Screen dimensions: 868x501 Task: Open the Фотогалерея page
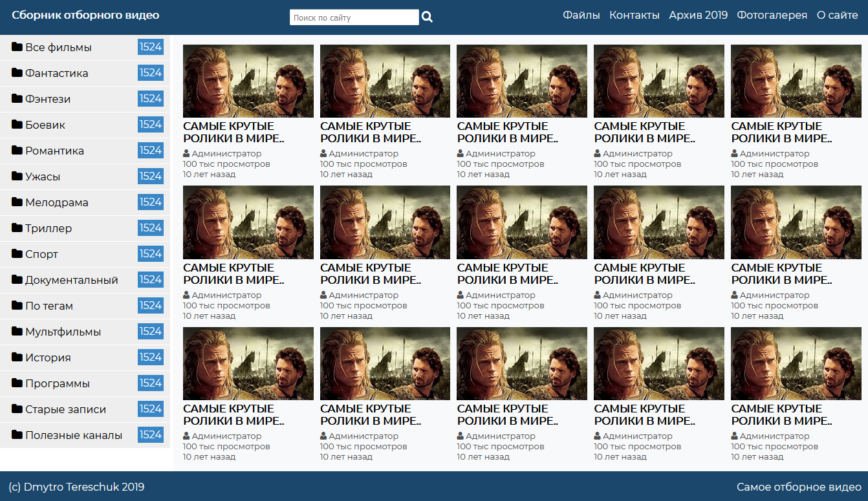point(772,15)
